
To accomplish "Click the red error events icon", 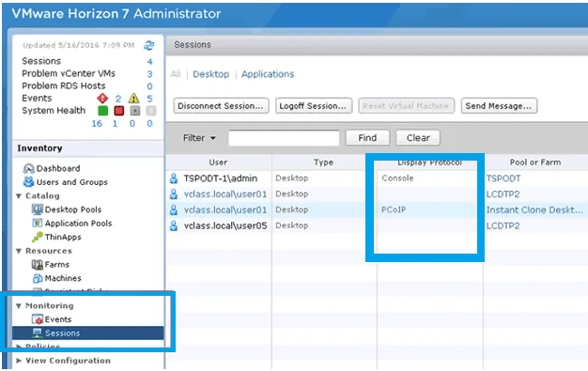I will click(x=102, y=99).
